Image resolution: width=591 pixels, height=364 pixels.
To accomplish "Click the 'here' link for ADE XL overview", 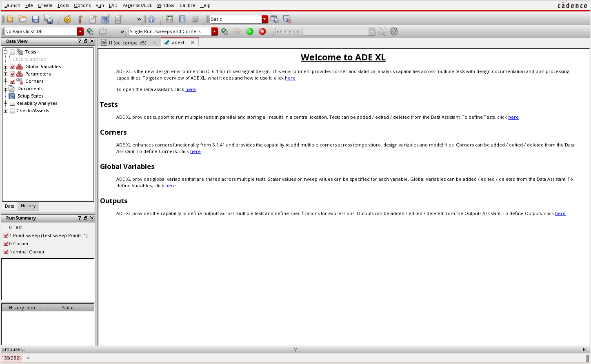I will pyautogui.click(x=290, y=78).
